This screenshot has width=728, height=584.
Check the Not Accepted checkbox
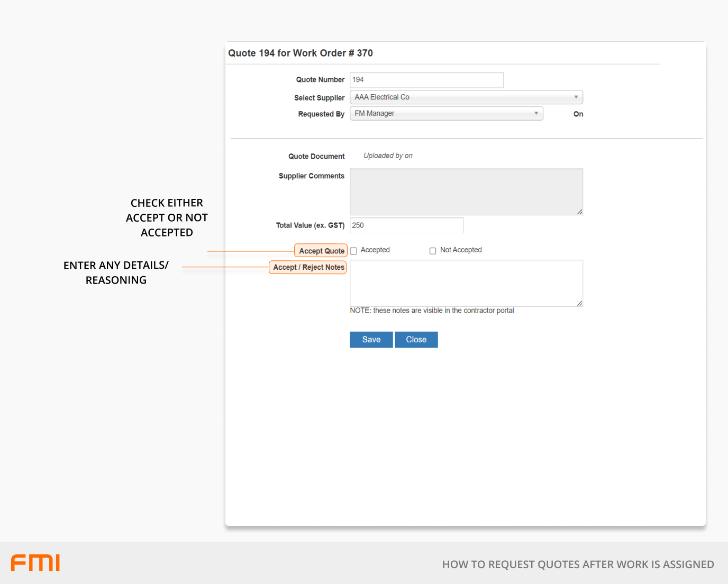(x=433, y=251)
